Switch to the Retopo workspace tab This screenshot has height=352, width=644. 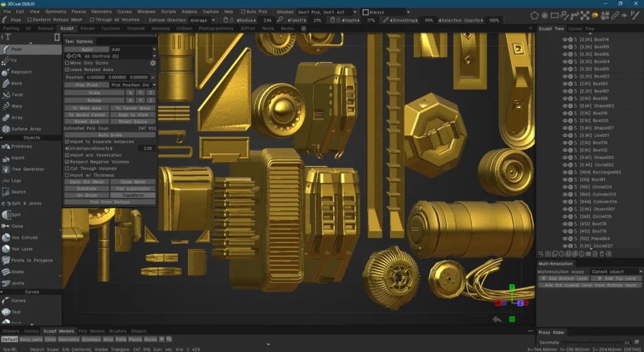(45, 28)
